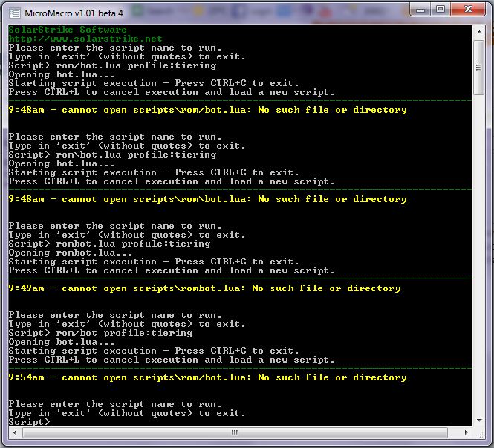Screen dimensions: 494x448
Task: Minimize the MicroMacro window
Action: click(x=421, y=9)
